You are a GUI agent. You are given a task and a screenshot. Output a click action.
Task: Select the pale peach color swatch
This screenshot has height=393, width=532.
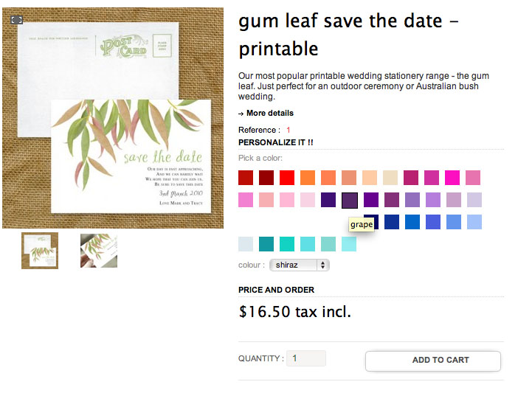(370, 178)
